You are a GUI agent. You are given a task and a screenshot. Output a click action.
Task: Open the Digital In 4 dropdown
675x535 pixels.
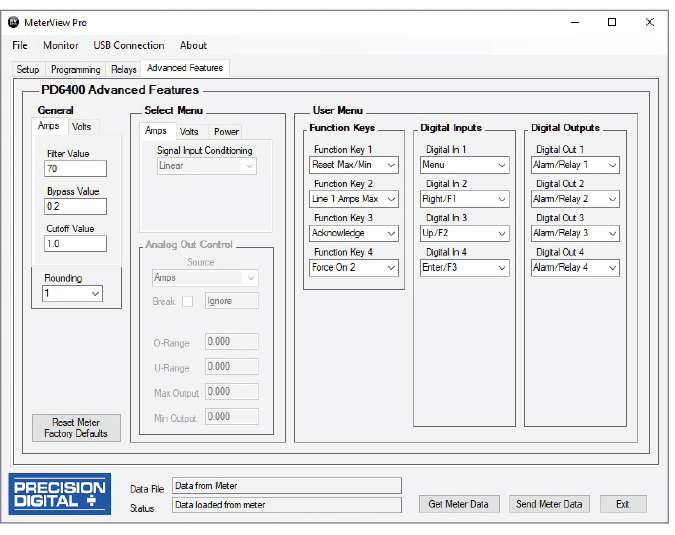click(464, 268)
